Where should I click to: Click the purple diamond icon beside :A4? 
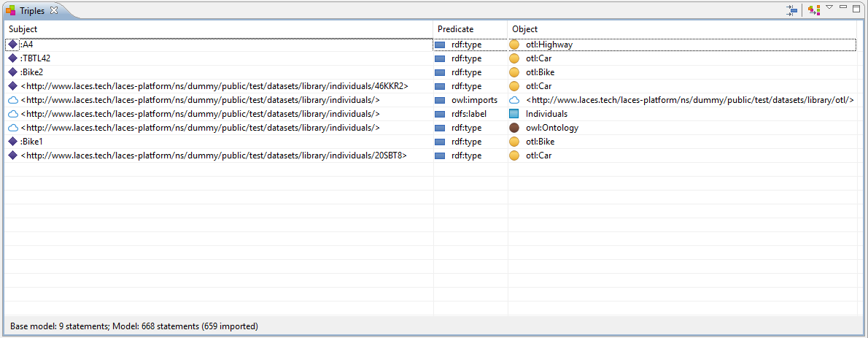[x=12, y=45]
